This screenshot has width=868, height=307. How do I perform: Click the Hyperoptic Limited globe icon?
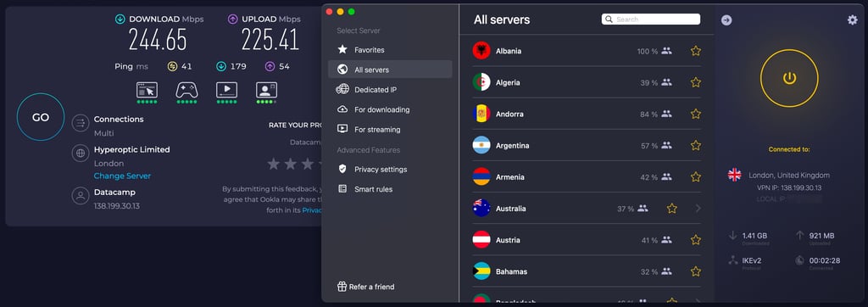click(x=81, y=153)
